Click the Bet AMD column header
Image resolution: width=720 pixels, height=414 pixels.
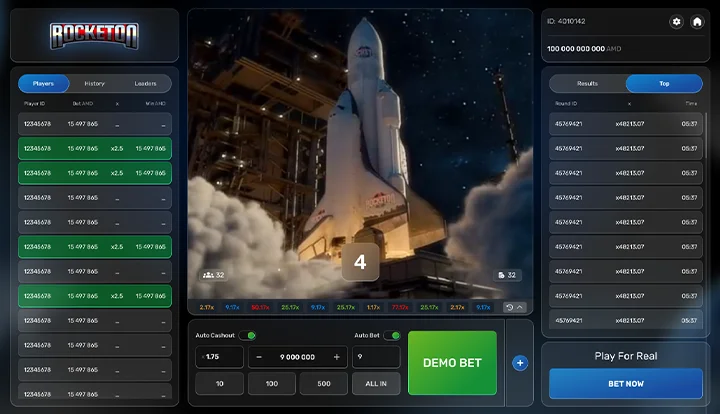click(83, 104)
